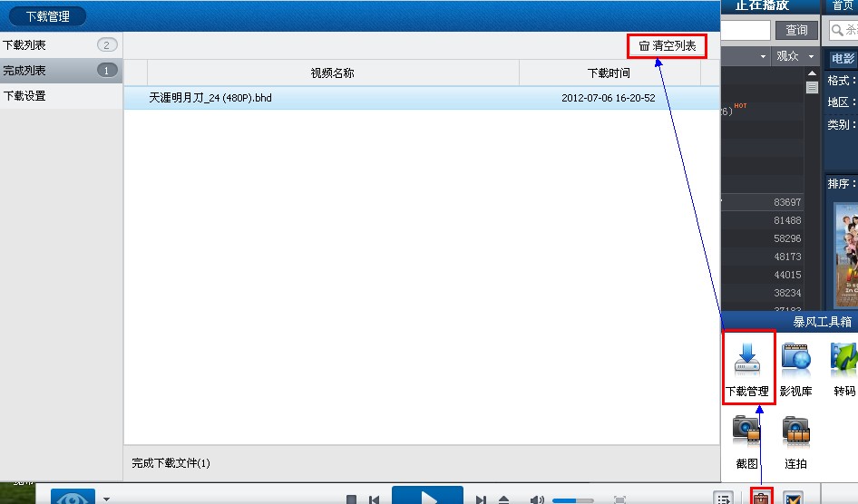The image size is (858, 504).
Task: Click the magnifier search box on right
Action: (x=843, y=30)
